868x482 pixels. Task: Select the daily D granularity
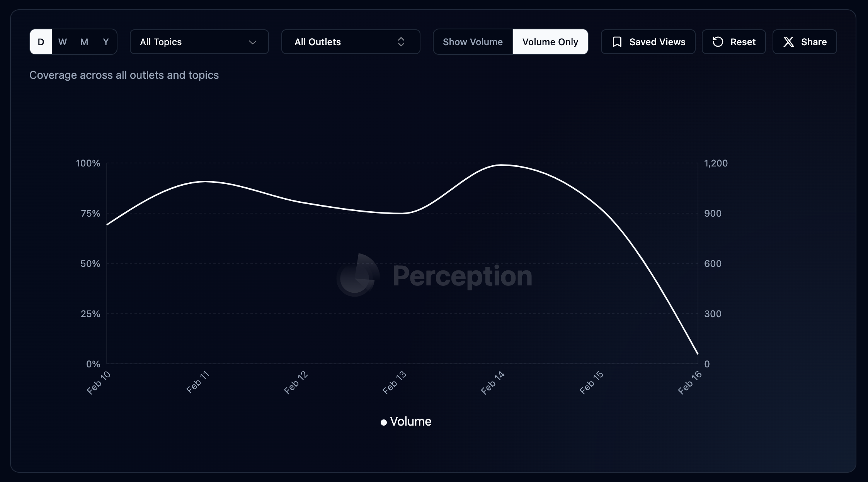point(41,42)
